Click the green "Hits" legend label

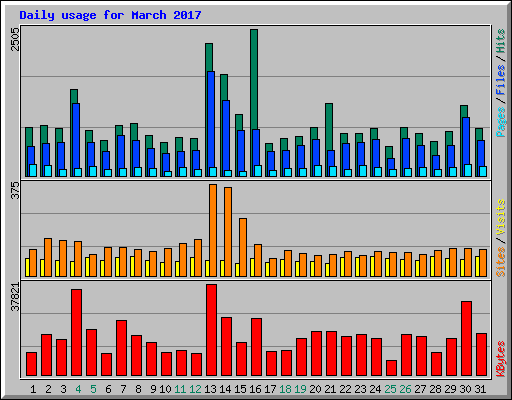[x=501, y=41]
